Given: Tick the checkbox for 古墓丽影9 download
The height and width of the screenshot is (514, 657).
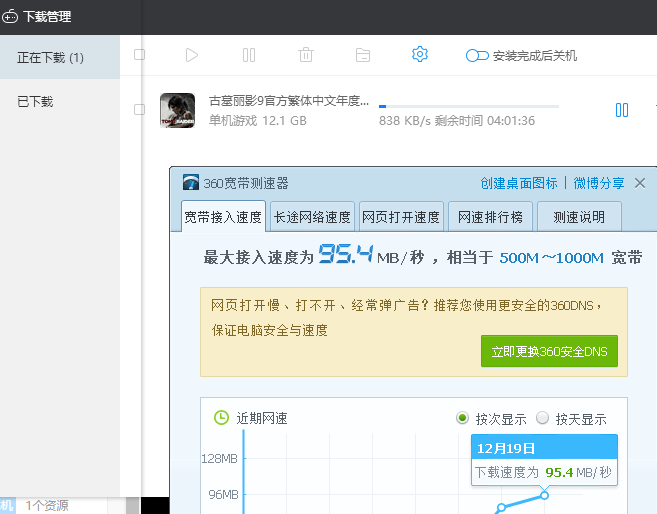Looking at the screenshot, I should pos(140,110).
